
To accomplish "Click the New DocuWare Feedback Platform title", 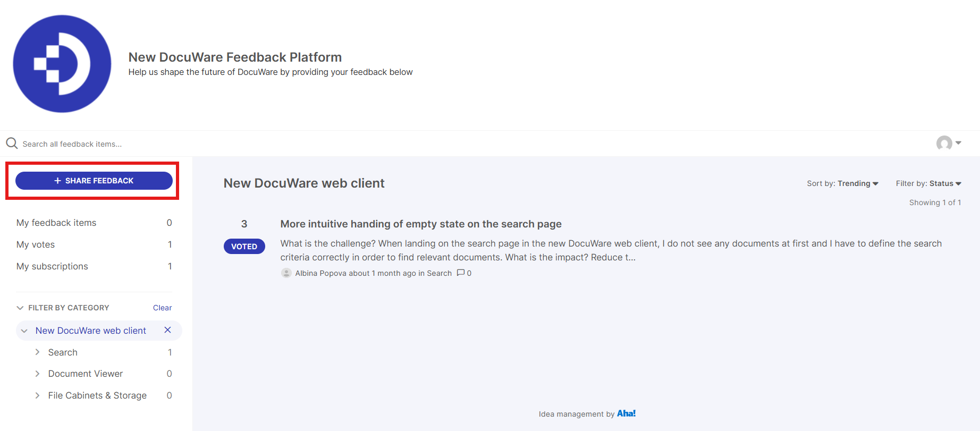I will (x=235, y=57).
